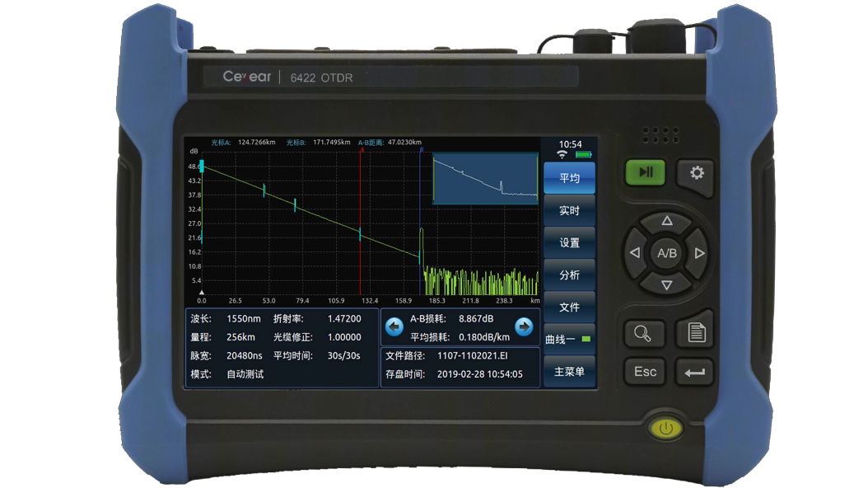Open the 设置 (settings) menu
The width and height of the screenshot is (868, 488).
point(569,243)
